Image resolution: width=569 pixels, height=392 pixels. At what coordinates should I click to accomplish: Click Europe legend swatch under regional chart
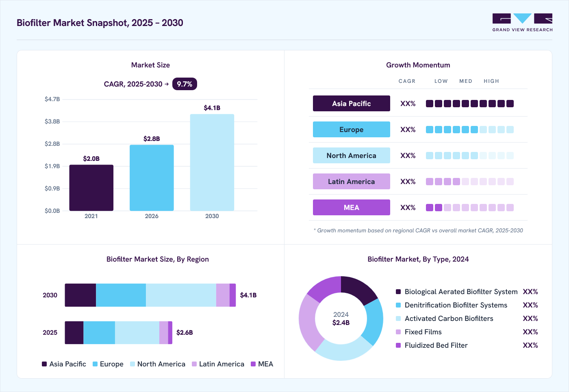(x=95, y=364)
